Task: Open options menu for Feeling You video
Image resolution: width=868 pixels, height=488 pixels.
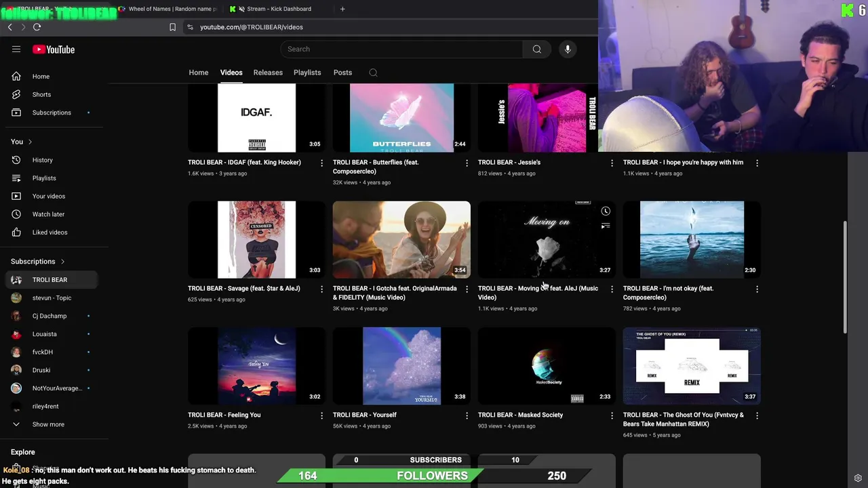Action: pos(321,415)
